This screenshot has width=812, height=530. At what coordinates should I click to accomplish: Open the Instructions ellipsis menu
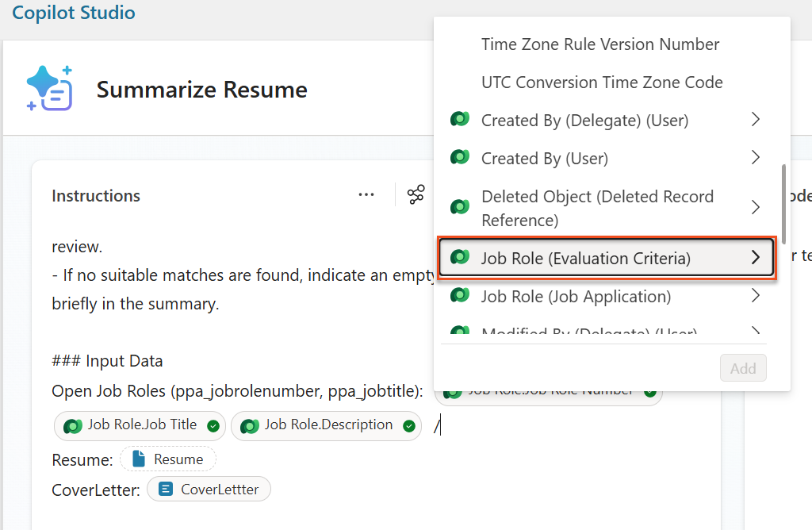pyautogui.click(x=366, y=194)
